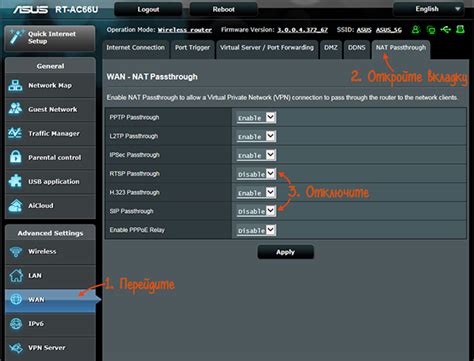Click the USB application puzzle icon
This screenshot has height=361, width=474.
coord(15,181)
